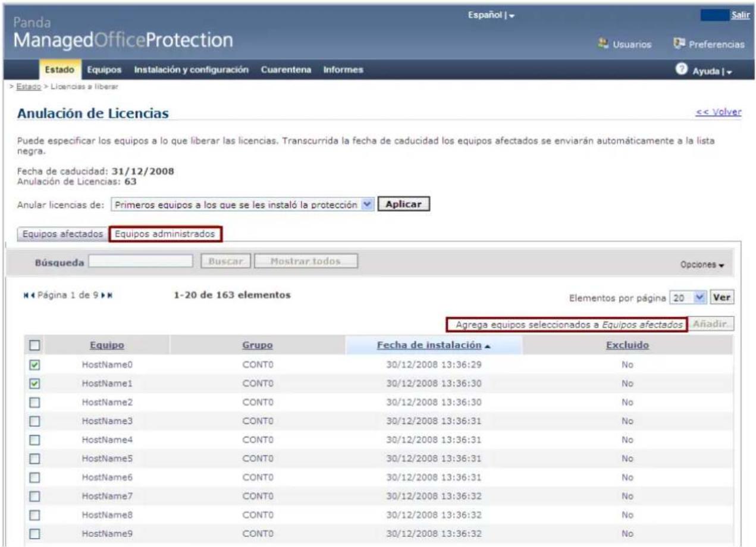Tick the select-all checkbox in table header
This screenshot has width=756, height=547.
tap(34, 345)
